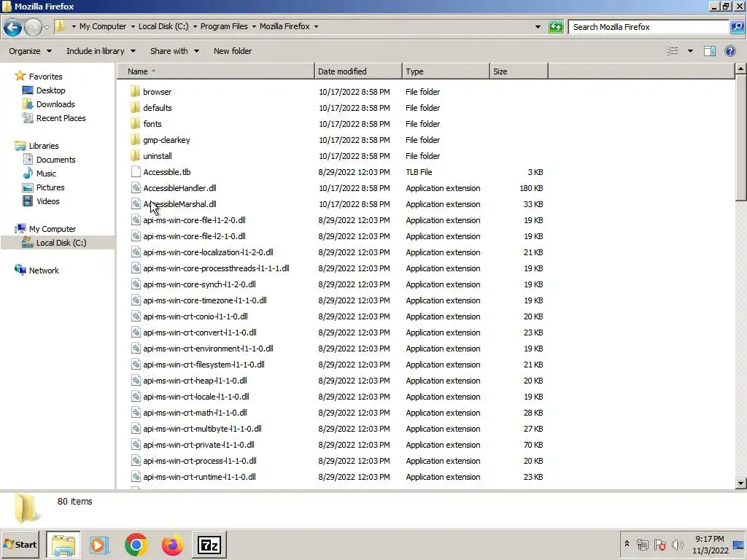Select the defaults folder icon
This screenshot has width=747, height=560.
(135, 108)
